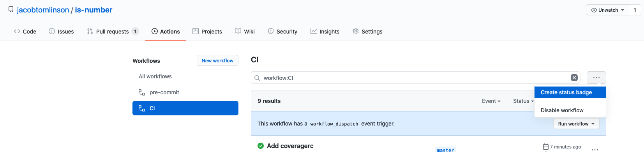Viewport: 644px width, 152px height.
Task: Choose Create status badge
Action: pyautogui.click(x=570, y=92)
